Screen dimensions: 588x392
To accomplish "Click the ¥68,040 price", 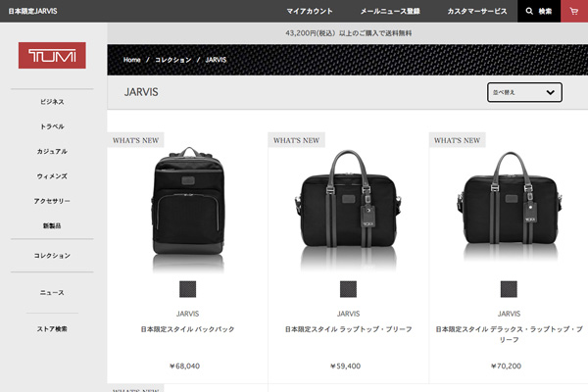I will pyautogui.click(x=184, y=367).
